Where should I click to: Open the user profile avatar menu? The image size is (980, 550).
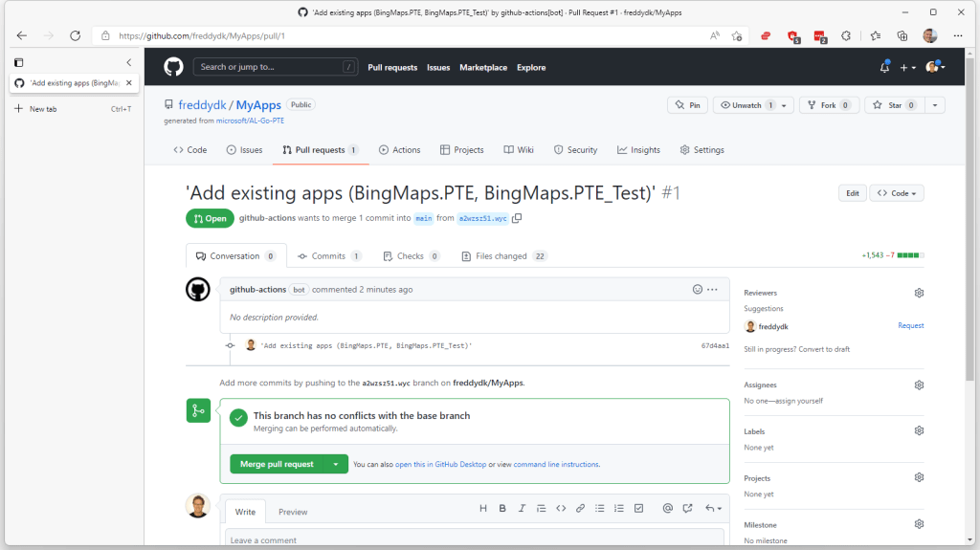click(935, 67)
